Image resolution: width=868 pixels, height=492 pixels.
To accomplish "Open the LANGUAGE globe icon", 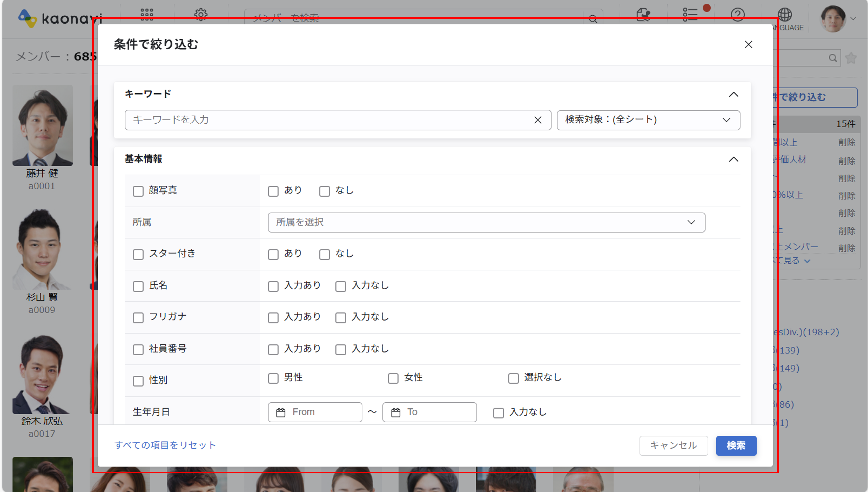I will tap(785, 15).
